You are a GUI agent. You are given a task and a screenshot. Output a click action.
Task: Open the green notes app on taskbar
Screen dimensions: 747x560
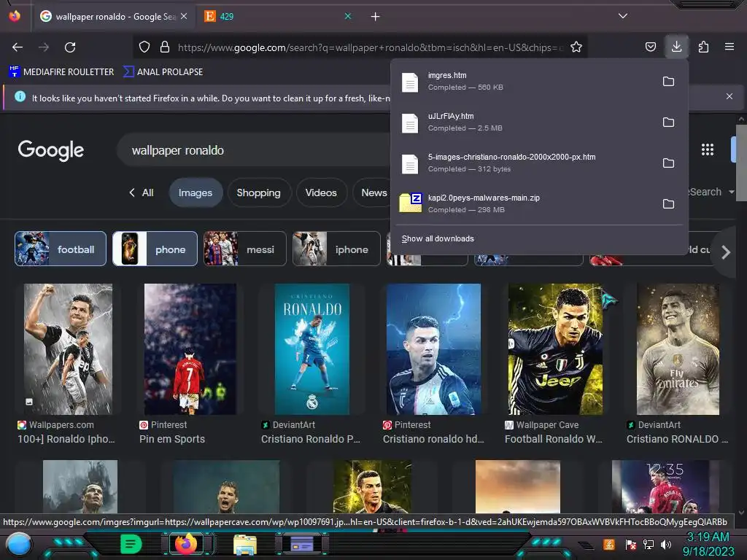(x=131, y=544)
